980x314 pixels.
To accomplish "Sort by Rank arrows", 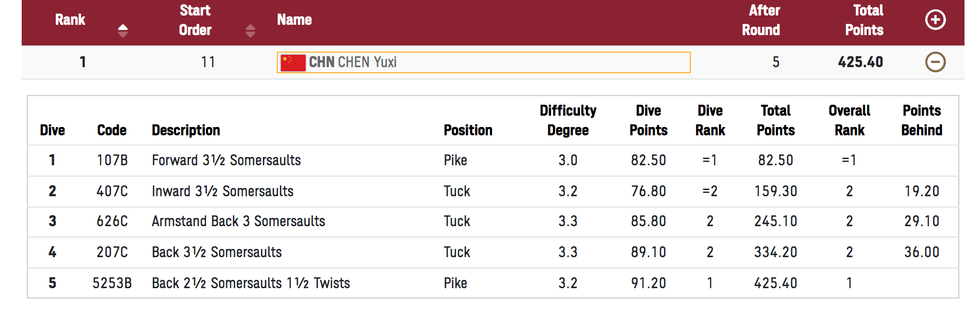I will (122, 30).
